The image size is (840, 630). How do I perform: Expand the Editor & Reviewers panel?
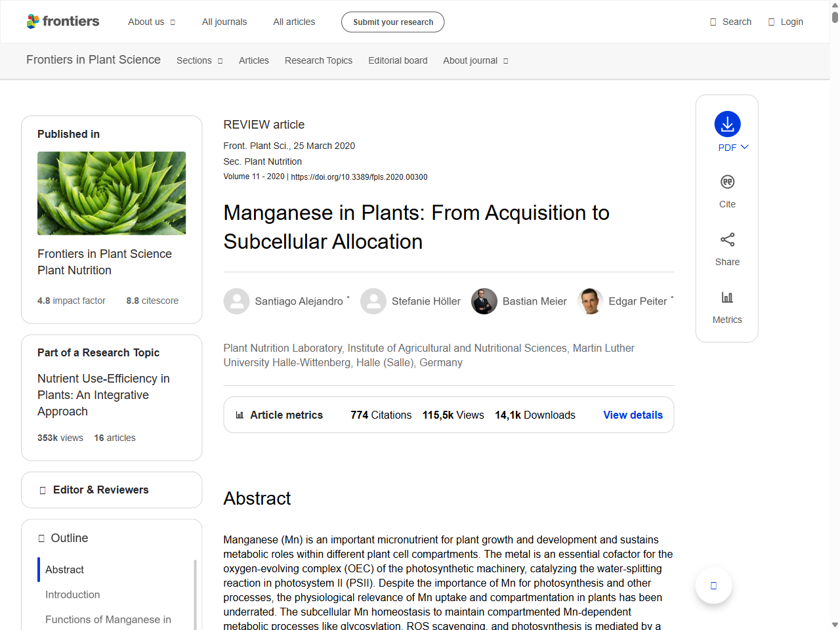[x=112, y=490]
